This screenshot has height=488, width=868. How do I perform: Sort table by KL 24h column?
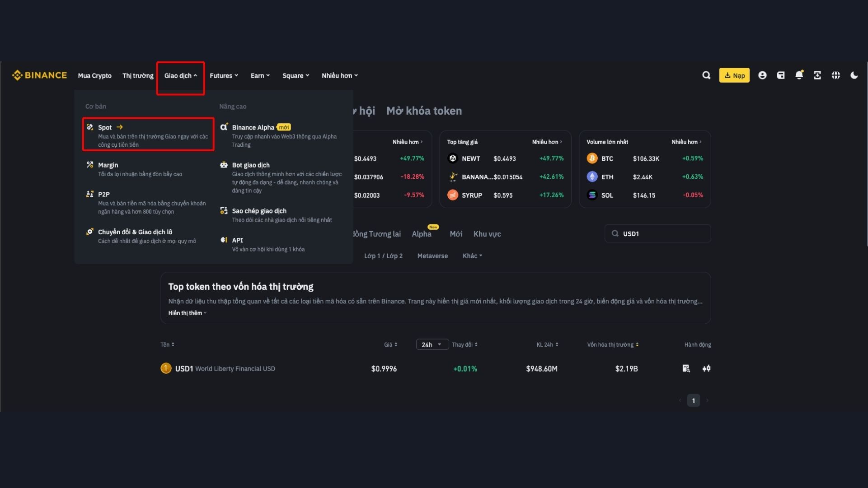click(547, 344)
